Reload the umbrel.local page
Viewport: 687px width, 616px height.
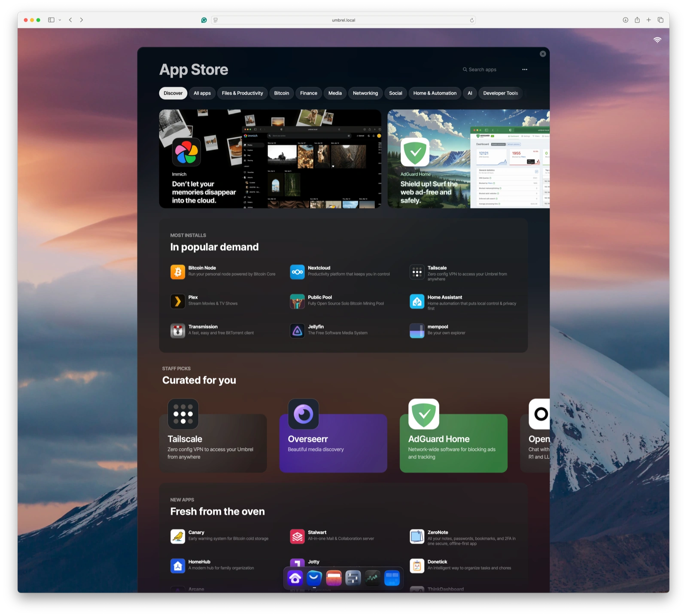(x=471, y=20)
